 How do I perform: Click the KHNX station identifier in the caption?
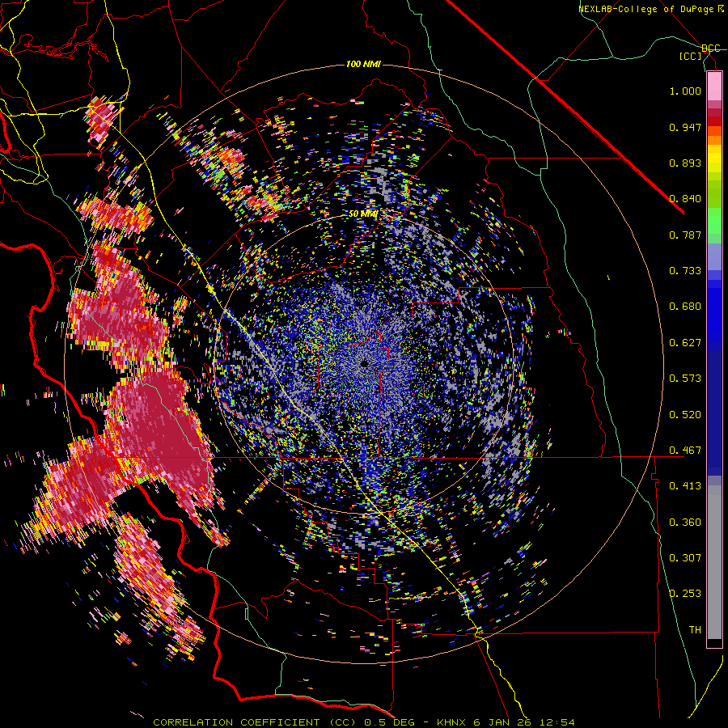pyautogui.click(x=451, y=722)
